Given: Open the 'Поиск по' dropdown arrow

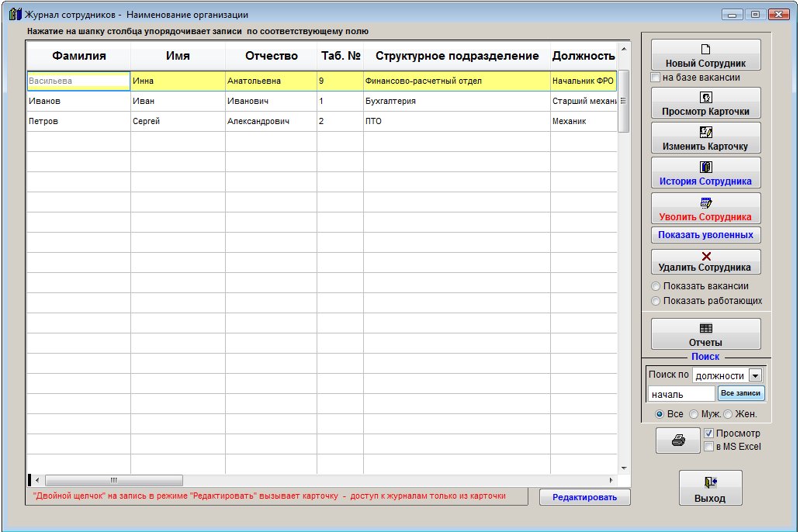Looking at the screenshot, I should (755, 376).
